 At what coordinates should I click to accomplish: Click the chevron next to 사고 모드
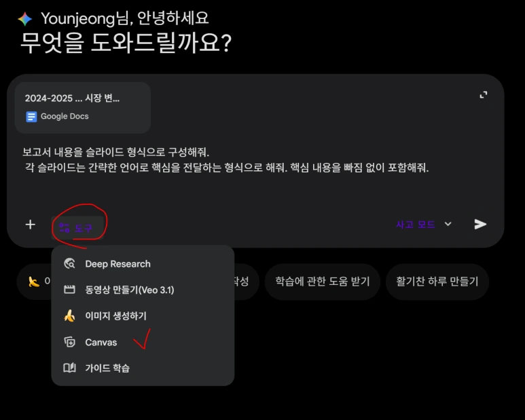click(448, 224)
